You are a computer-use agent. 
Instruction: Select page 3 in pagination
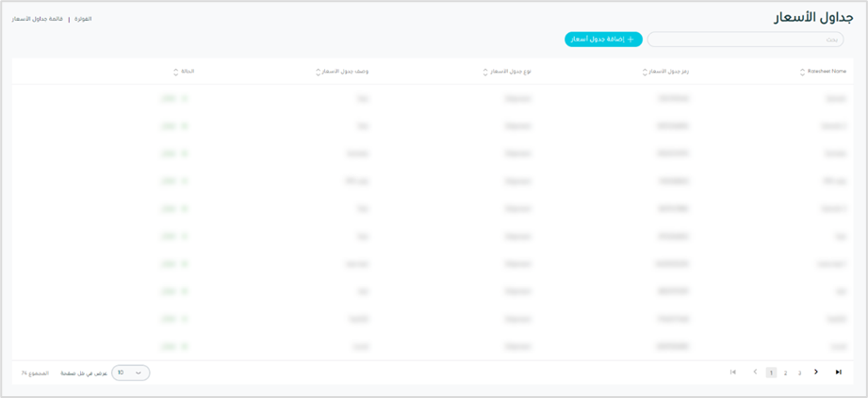pos(799,373)
